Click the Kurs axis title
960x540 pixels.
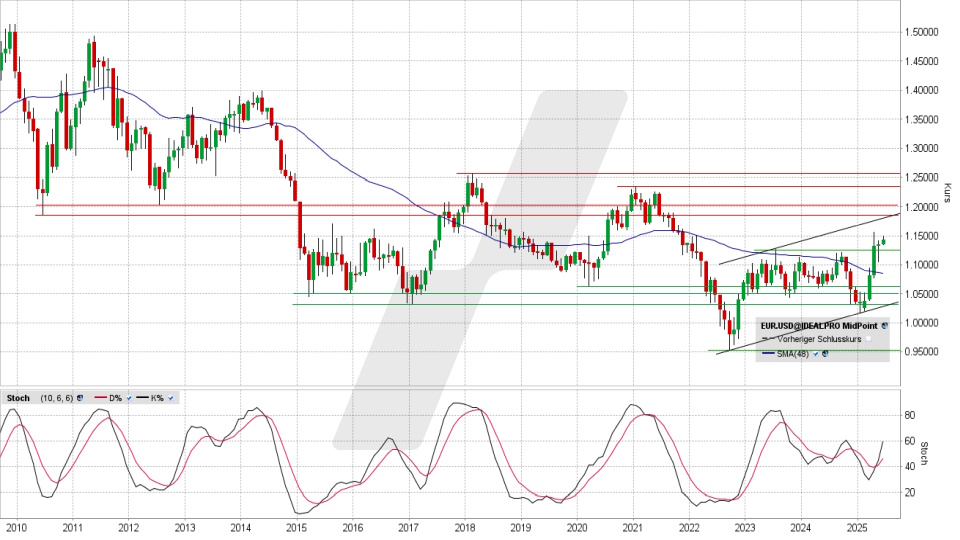948,192
